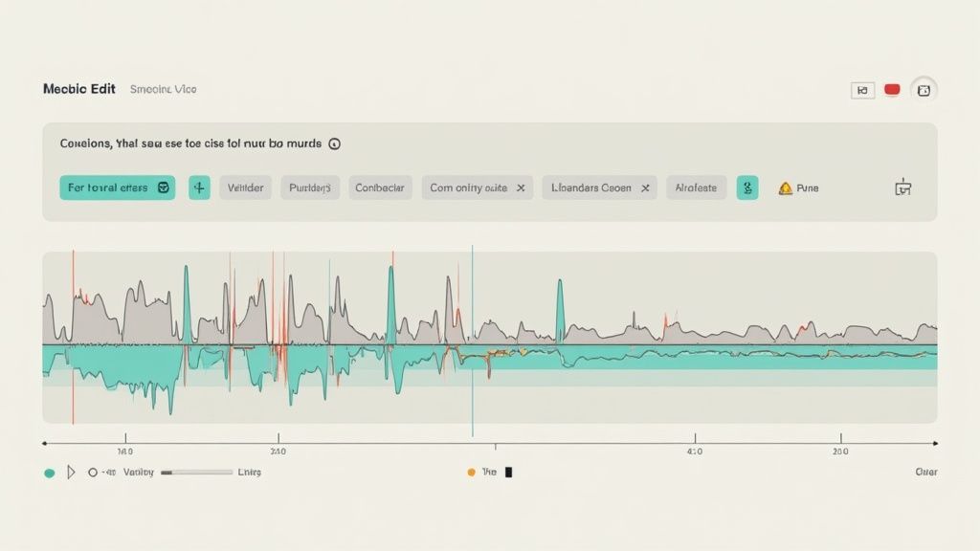Adjust the Vanloy slider handle
Viewport: 980px width, 551px height.
[x=167, y=472]
